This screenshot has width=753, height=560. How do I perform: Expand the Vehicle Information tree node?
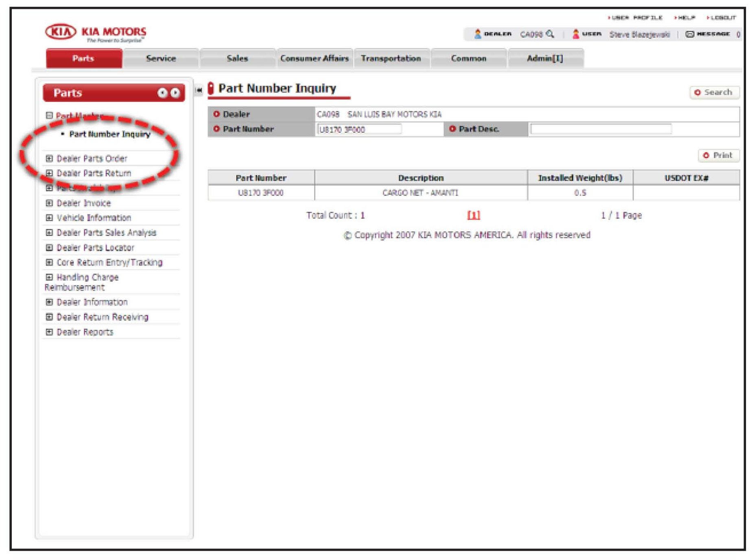tap(49, 218)
